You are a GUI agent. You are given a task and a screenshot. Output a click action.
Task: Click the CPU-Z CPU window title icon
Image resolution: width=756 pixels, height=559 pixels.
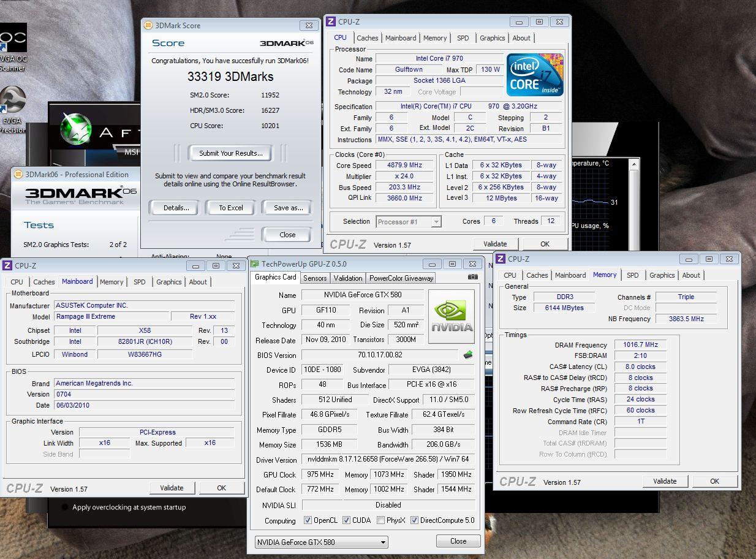coord(331,21)
